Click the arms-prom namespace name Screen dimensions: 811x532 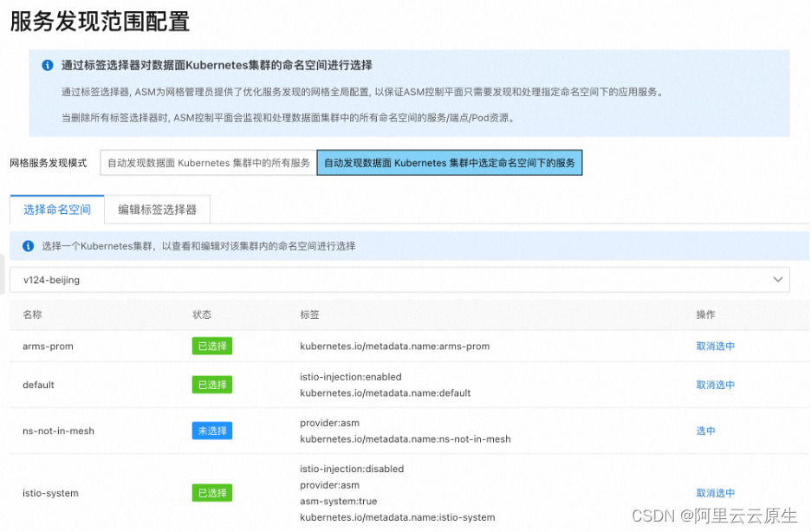click(49, 347)
